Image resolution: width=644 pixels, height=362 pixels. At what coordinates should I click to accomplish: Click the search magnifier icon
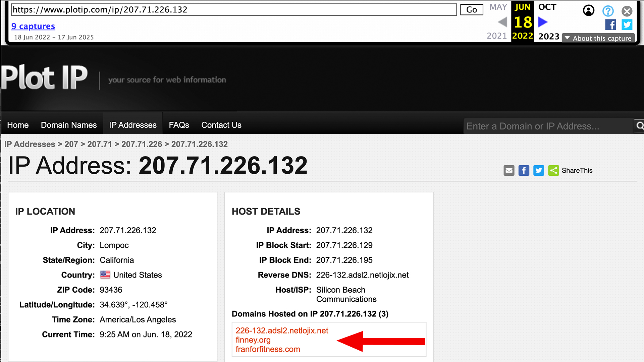coord(640,126)
